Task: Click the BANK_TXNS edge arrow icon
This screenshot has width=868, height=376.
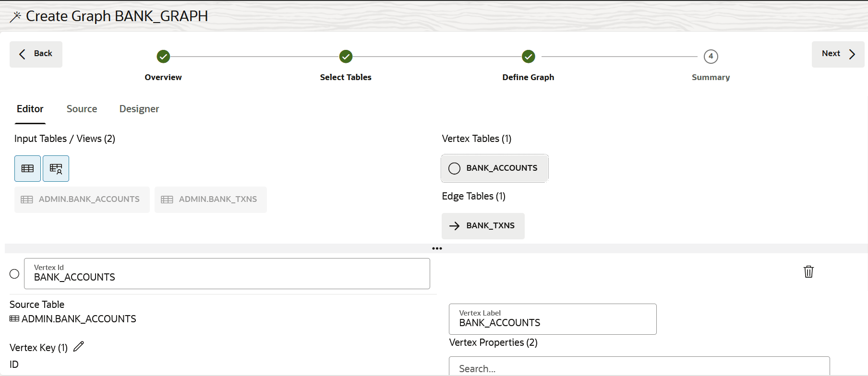Action: tap(454, 226)
